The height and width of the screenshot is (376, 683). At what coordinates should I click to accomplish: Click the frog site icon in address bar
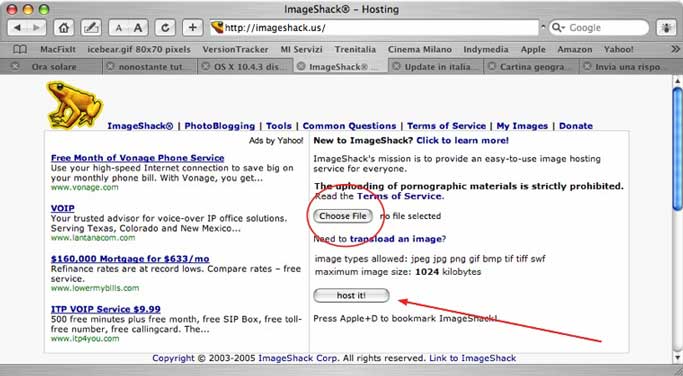(x=217, y=27)
